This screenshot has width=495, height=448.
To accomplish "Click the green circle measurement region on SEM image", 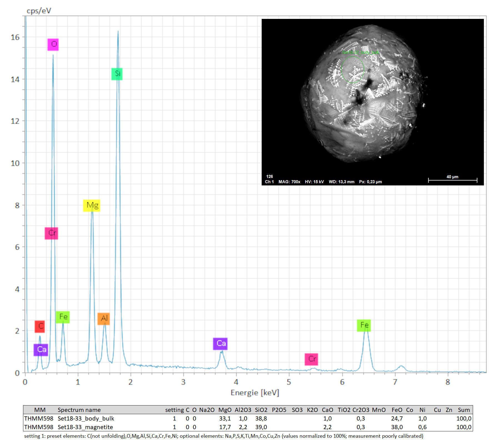I will [352, 70].
